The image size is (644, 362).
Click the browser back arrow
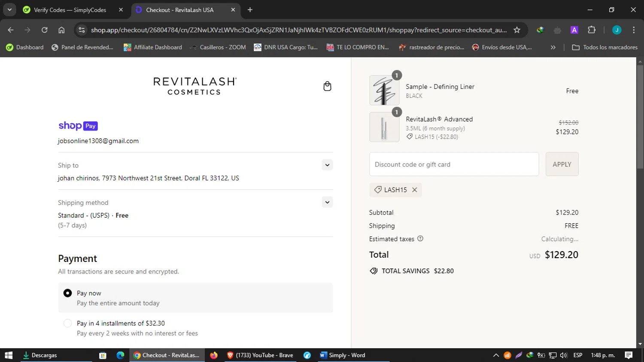(x=11, y=30)
